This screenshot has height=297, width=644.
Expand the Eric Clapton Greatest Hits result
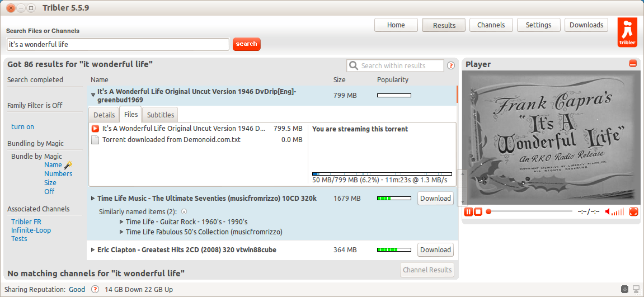pyautogui.click(x=93, y=250)
